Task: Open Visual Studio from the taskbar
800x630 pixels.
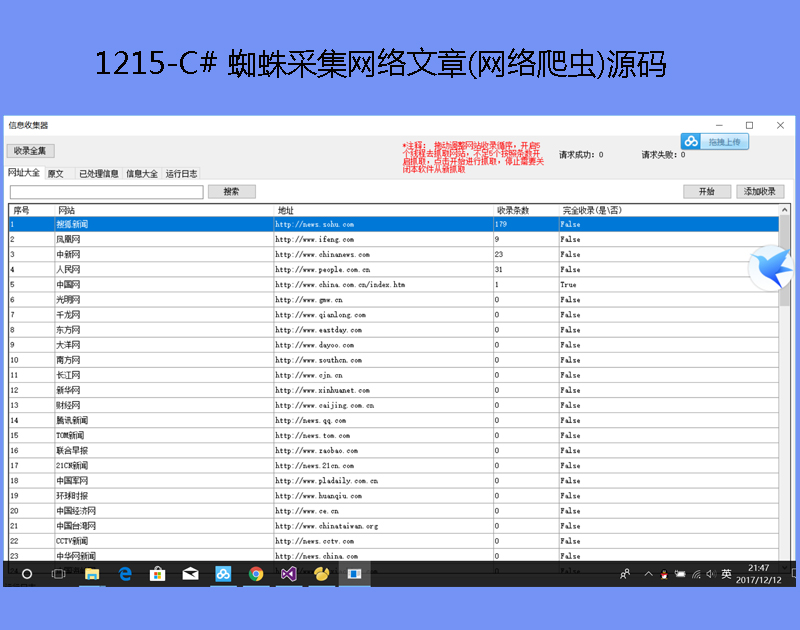Action: (288, 574)
